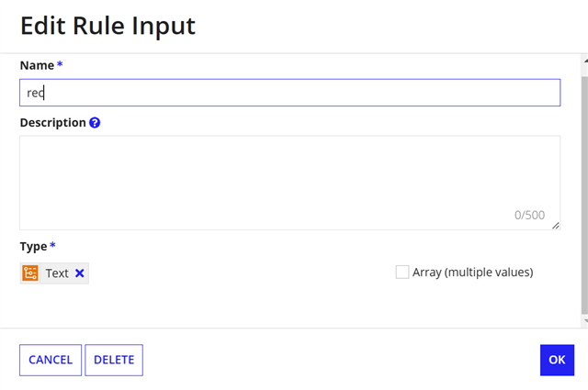This screenshot has width=588, height=390.
Task: Enable the Array (multiple values) checkbox
Action: [x=402, y=272]
